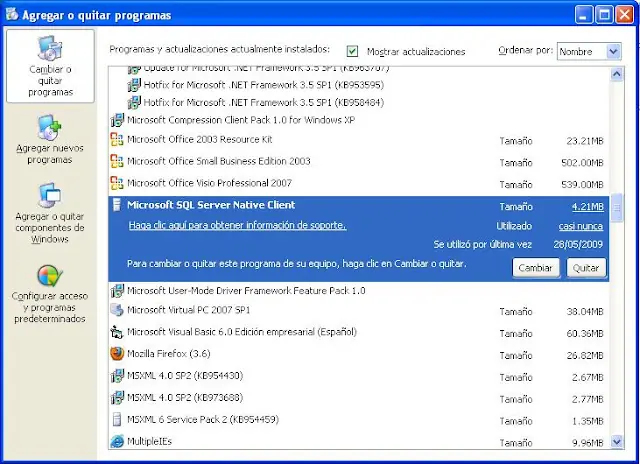
Task: Click the MSXML 4.0 SP2 KB973688 icon
Action: coord(117,397)
